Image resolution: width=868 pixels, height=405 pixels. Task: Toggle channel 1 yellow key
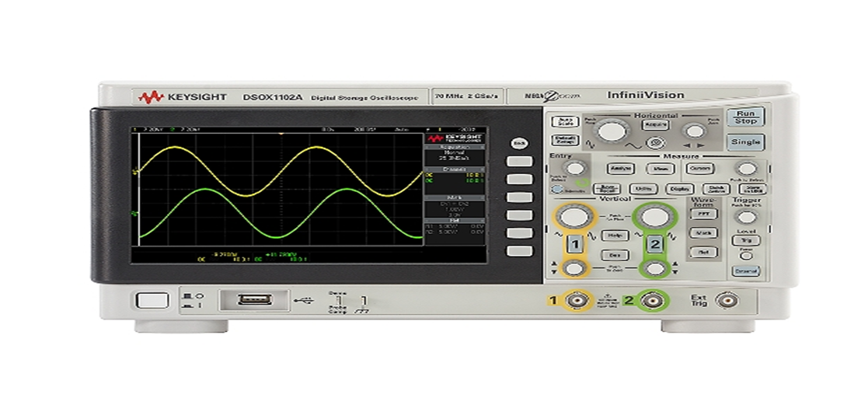(x=575, y=244)
